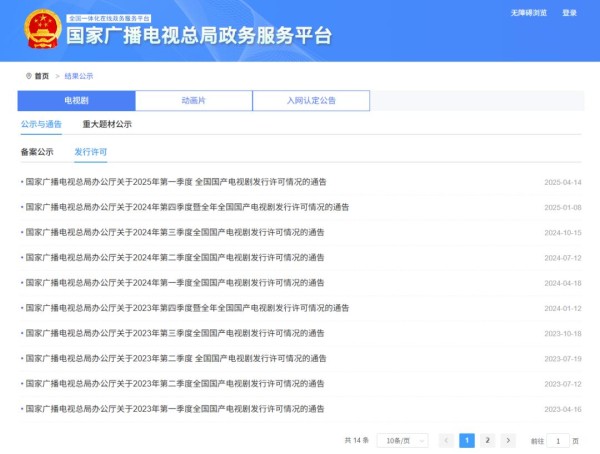The height and width of the screenshot is (454, 600).
Task: Select page 1 in pagination
Action: tap(467, 441)
